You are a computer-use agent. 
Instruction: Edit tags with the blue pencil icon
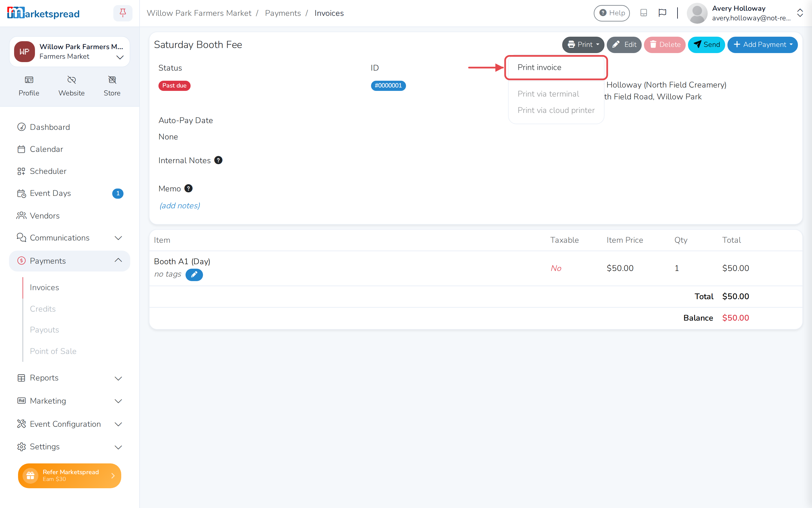194,275
